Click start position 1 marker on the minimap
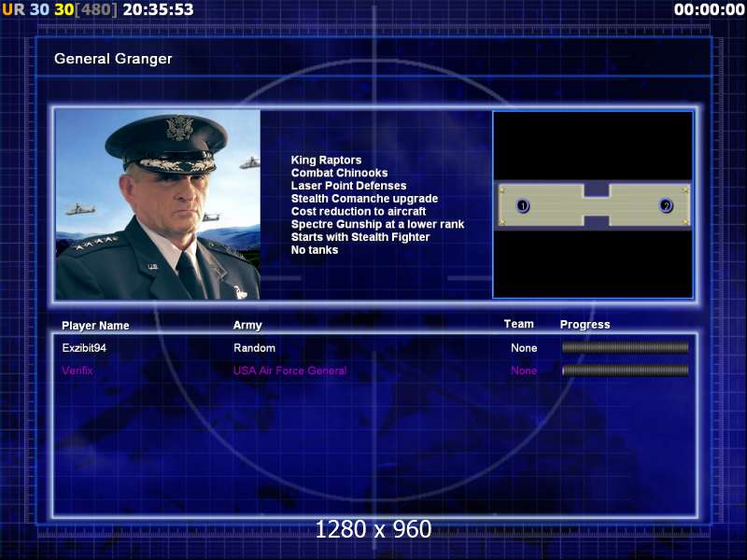Viewport: 747px width, 560px height. 523,205
